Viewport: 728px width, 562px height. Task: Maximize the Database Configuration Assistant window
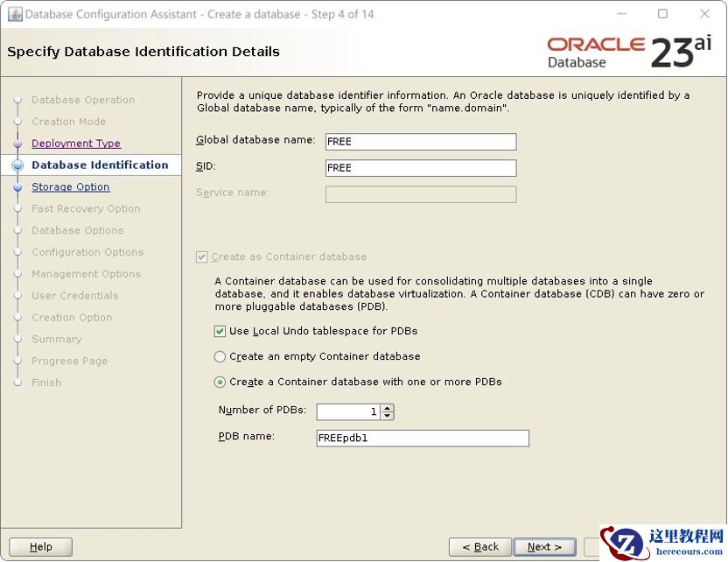663,14
